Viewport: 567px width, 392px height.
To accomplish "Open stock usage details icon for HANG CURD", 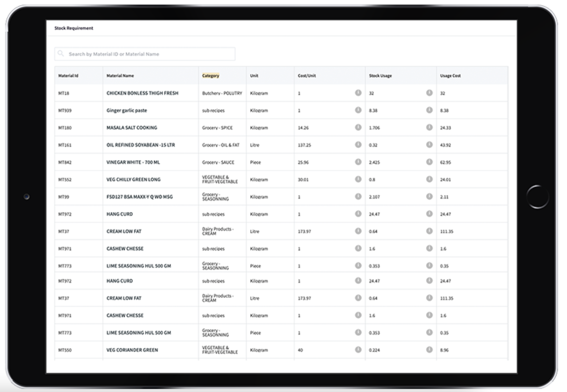I will tap(429, 214).
